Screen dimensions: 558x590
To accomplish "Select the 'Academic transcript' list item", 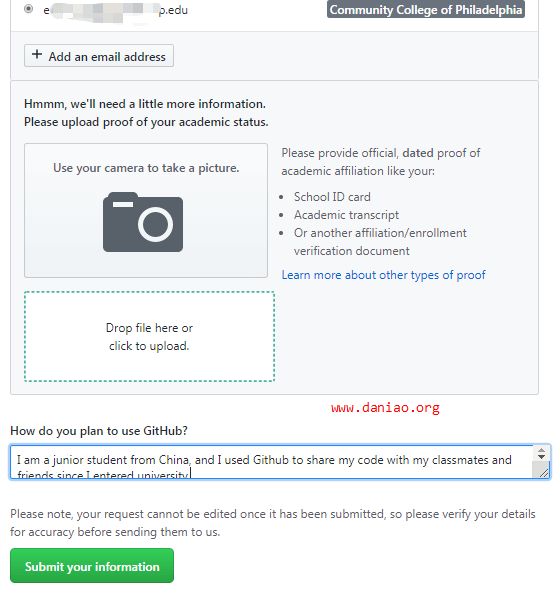I will (346, 215).
